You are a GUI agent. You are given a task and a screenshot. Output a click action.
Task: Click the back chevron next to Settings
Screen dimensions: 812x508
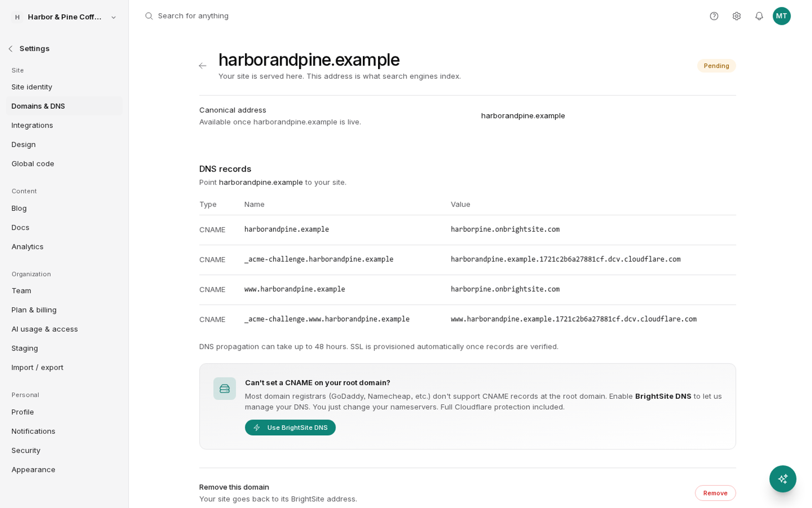pos(11,49)
